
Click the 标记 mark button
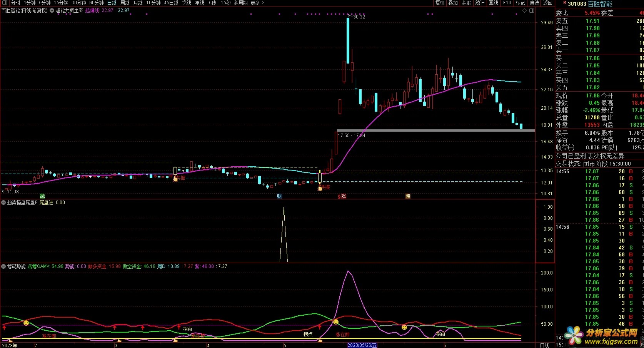point(521,3)
